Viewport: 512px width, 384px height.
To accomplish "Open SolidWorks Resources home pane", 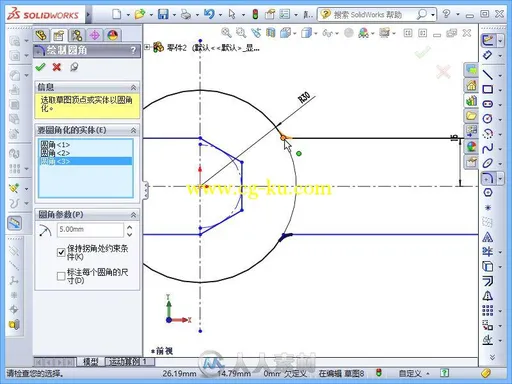I will coord(471,85).
